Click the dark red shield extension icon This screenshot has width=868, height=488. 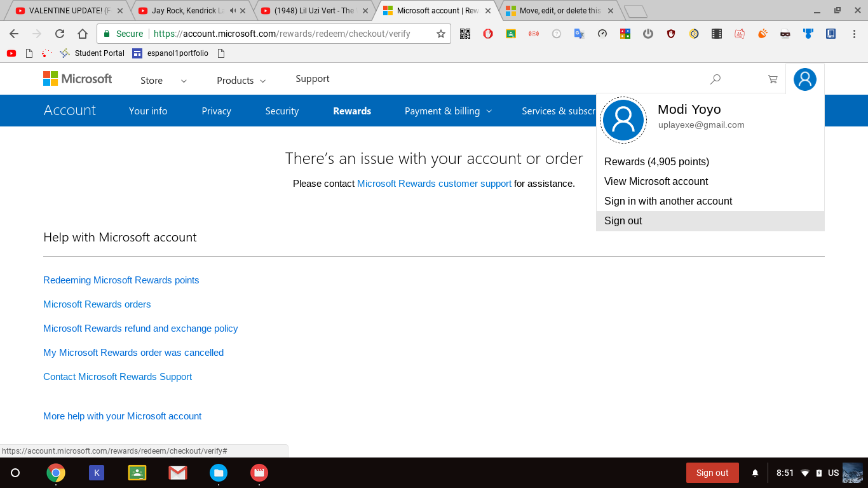coord(671,34)
